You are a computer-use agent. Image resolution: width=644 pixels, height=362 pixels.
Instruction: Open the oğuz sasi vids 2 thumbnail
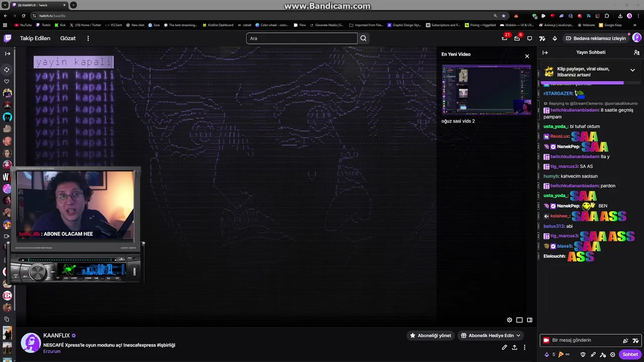click(487, 89)
